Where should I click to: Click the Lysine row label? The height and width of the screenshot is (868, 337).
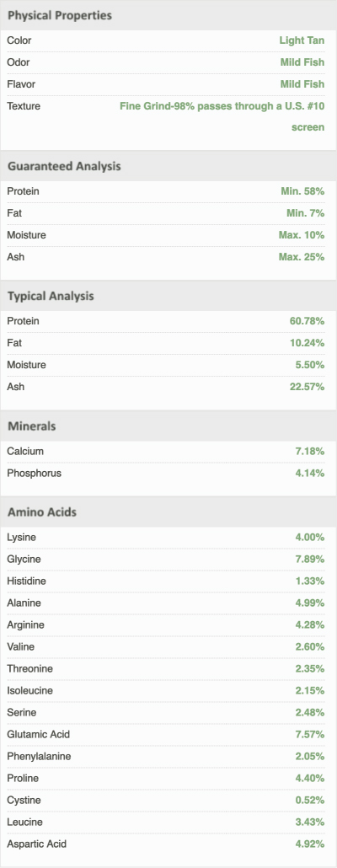point(22,537)
